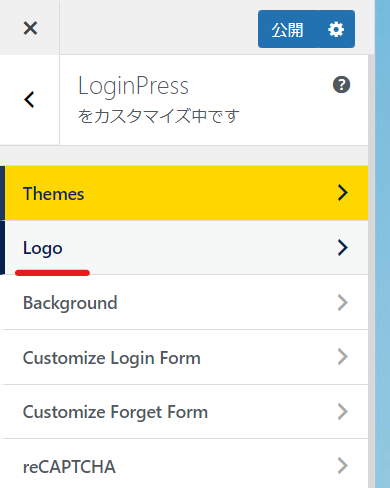The height and width of the screenshot is (488, 390).
Task: Click chevron beside reCAPTCHA
Action: 343,466
